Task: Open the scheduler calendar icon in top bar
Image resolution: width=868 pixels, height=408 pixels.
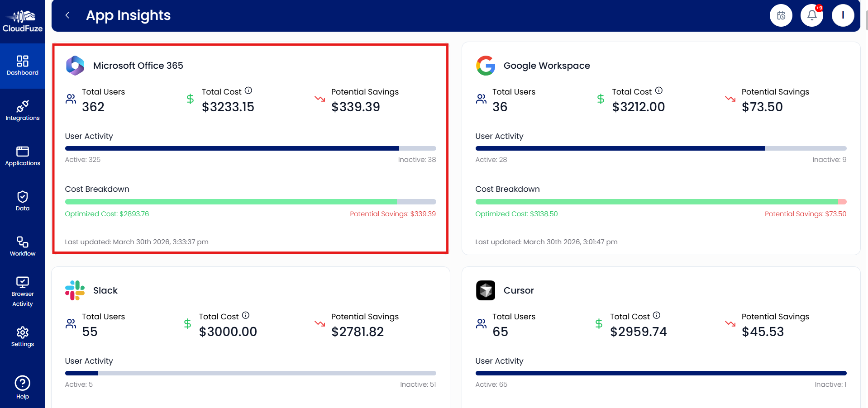Action: coord(781,15)
